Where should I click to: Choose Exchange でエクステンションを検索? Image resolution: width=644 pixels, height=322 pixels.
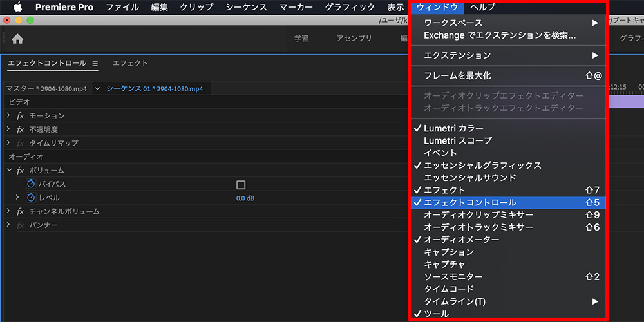(x=509, y=35)
